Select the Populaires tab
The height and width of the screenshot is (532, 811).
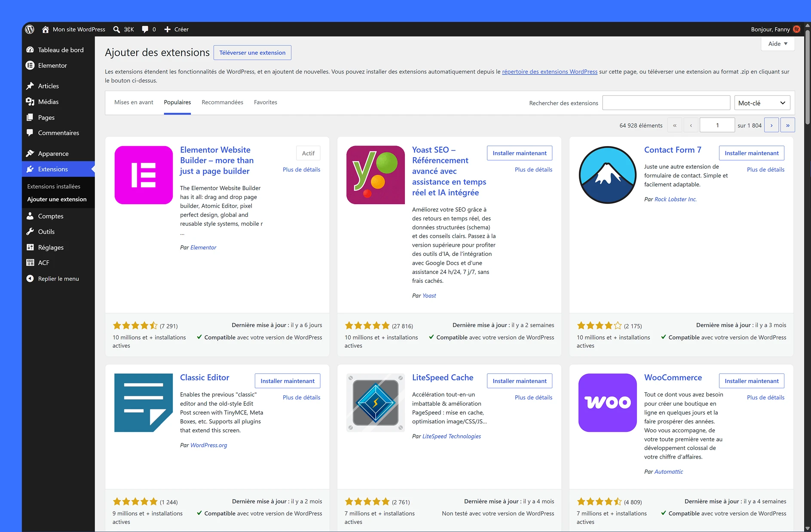coord(177,102)
